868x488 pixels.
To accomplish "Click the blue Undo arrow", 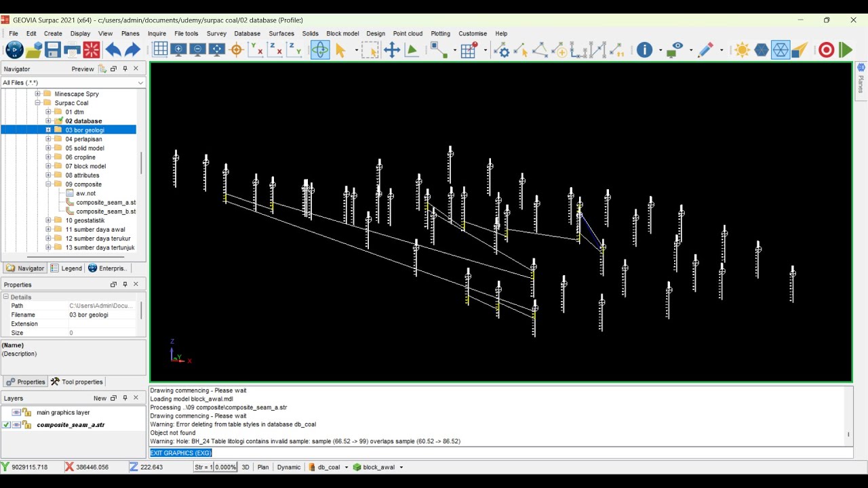I will [x=113, y=49].
